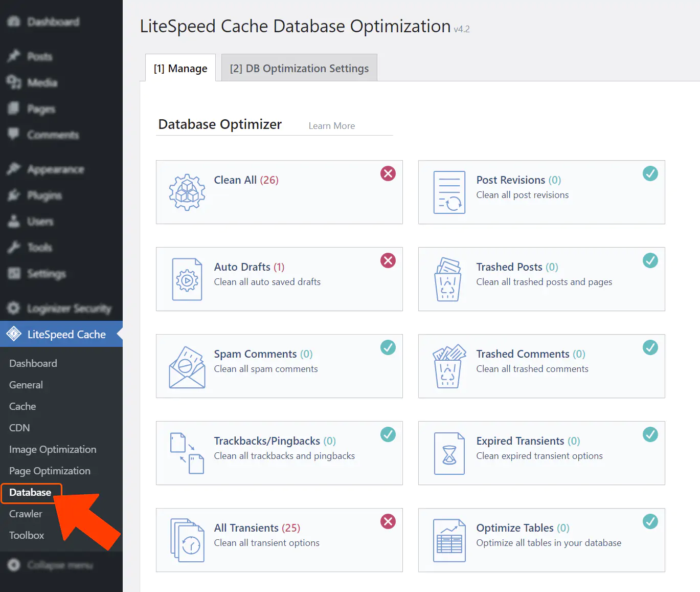Switch to the DB Optimization Settings tab
Screen dimensions: 700x592
[x=299, y=68]
